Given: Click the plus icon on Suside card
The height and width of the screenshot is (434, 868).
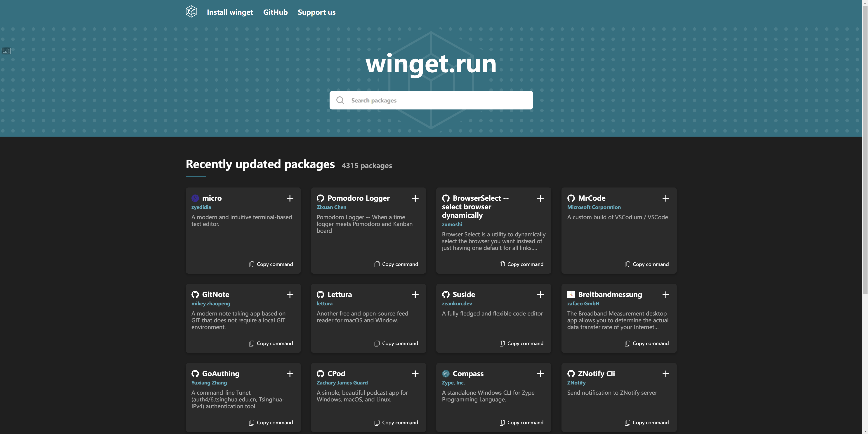Looking at the screenshot, I should pyautogui.click(x=540, y=295).
